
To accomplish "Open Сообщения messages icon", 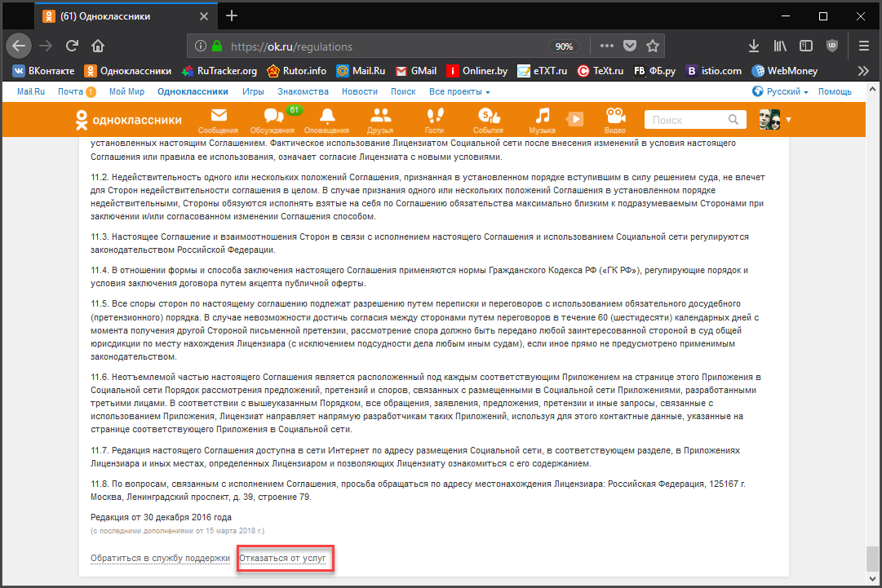I will 218,118.
